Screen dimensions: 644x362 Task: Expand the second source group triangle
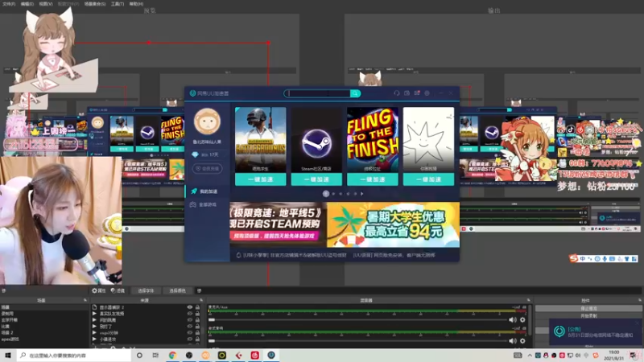click(94, 314)
